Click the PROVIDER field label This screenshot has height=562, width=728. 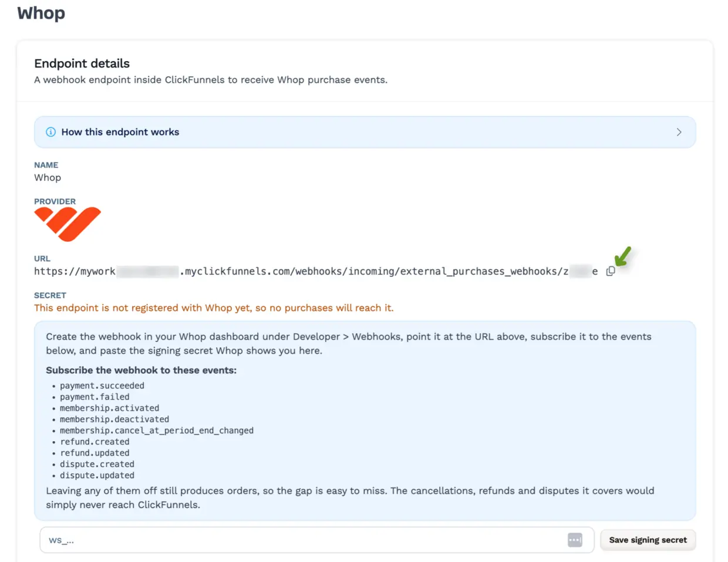(x=55, y=201)
